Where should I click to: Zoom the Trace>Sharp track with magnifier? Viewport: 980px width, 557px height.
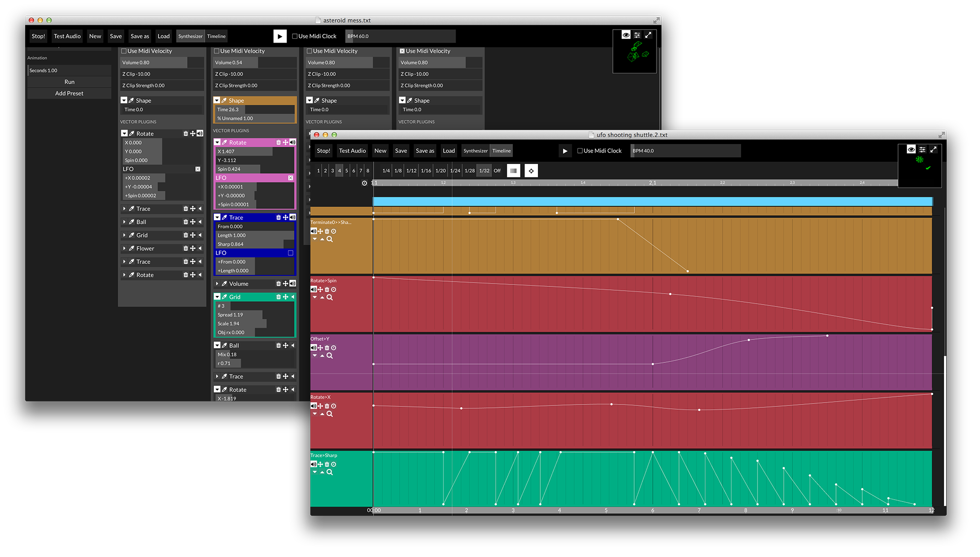click(330, 472)
